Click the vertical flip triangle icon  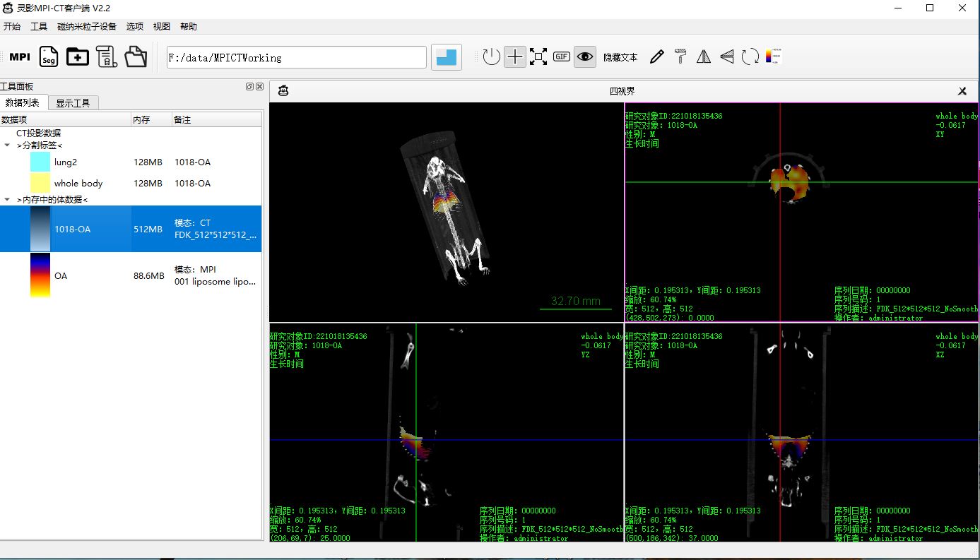point(727,56)
